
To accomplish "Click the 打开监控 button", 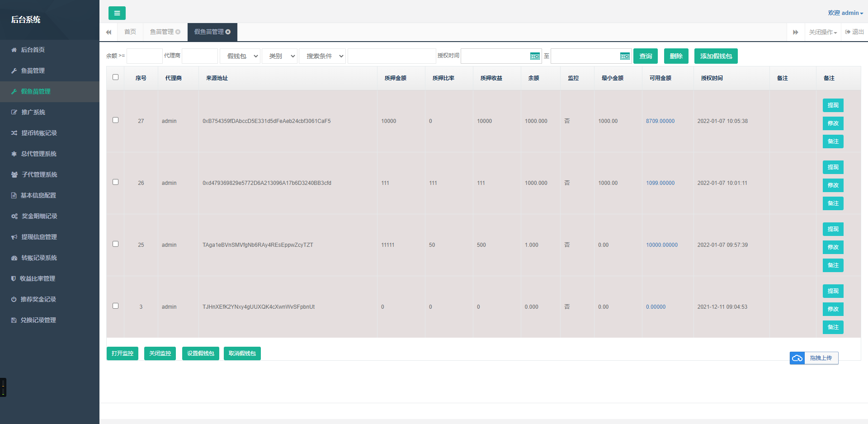I will tap(123, 353).
